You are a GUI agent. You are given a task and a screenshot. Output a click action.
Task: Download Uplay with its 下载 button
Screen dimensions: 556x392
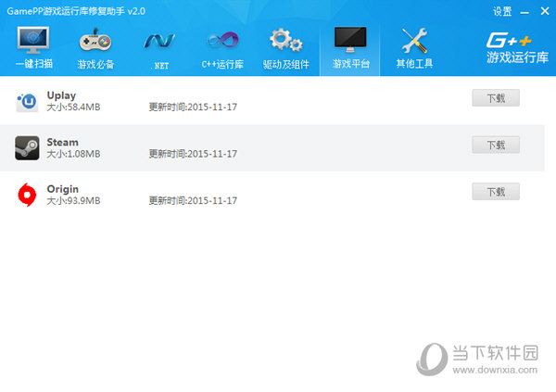pos(496,98)
